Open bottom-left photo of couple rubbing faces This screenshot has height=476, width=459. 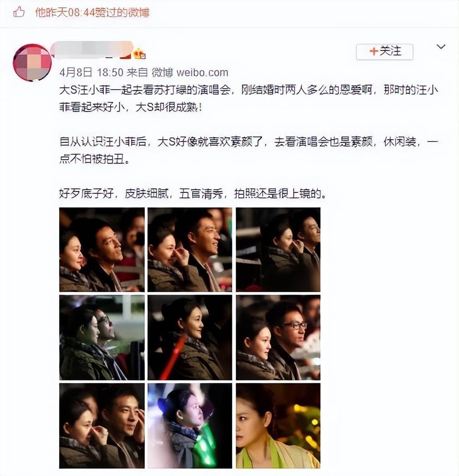pyautogui.click(x=102, y=425)
